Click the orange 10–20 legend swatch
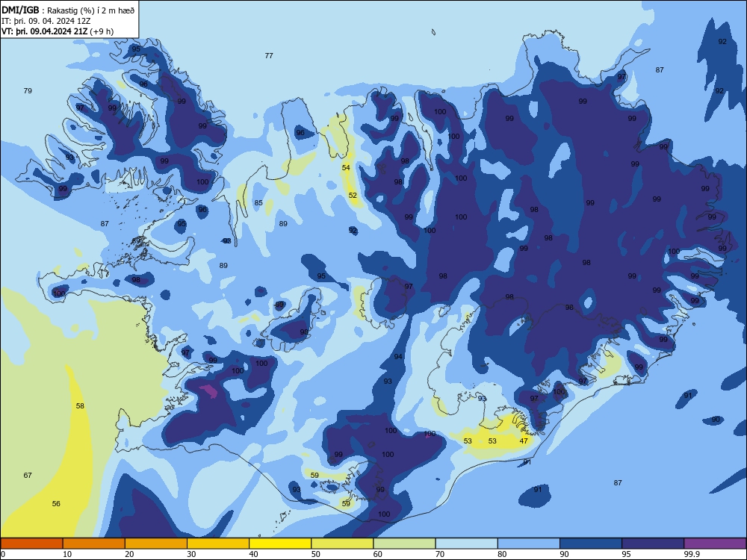This screenshot has width=747, height=560. (94, 544)
